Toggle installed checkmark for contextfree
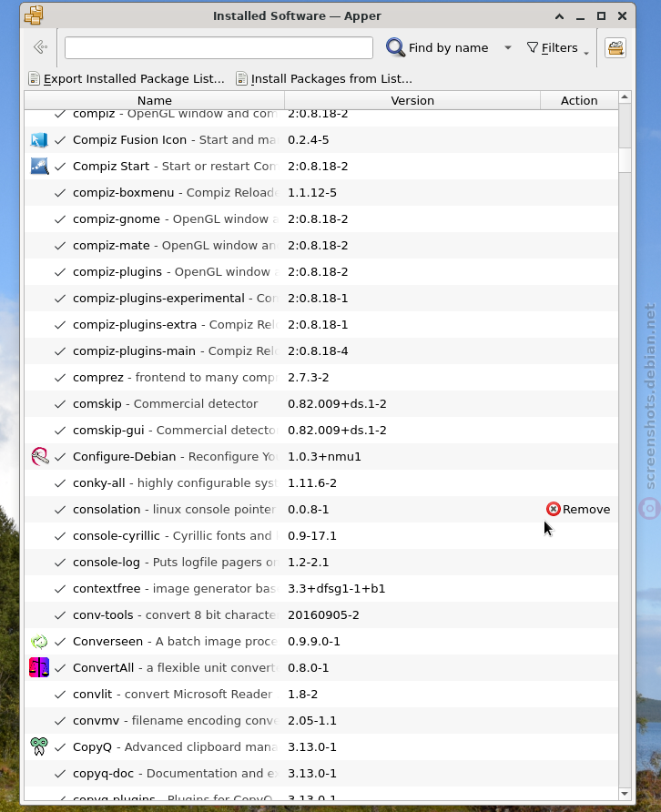 click(x=60, y=589)
